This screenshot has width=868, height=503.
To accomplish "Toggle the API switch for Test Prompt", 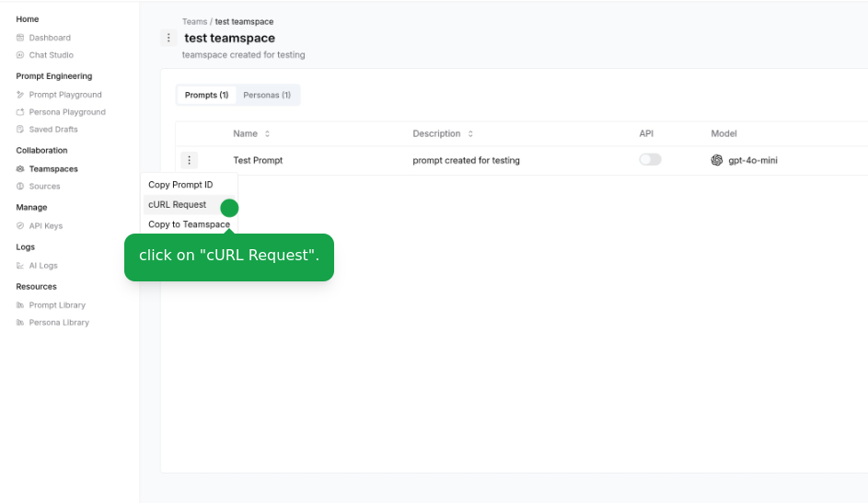I will point(650,160).
